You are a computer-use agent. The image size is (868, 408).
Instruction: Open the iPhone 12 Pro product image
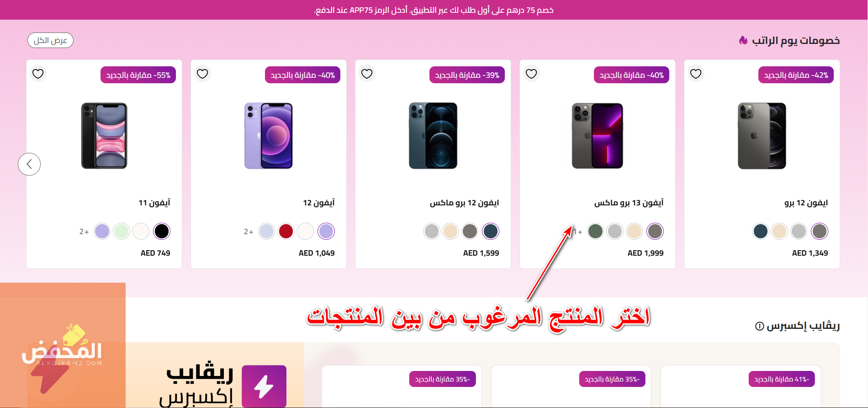pyautogui.click(x=762, y=136)
